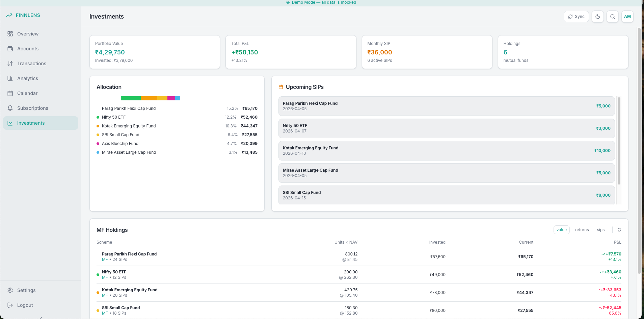644x319 pixels.
Task: Click the Logout icon
Action: [10, 305]
